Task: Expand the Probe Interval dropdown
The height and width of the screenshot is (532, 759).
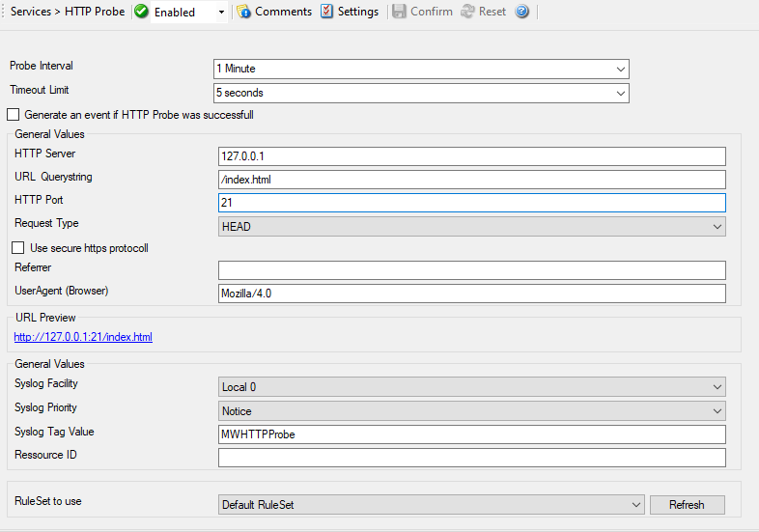Action: tap(620, 70)
